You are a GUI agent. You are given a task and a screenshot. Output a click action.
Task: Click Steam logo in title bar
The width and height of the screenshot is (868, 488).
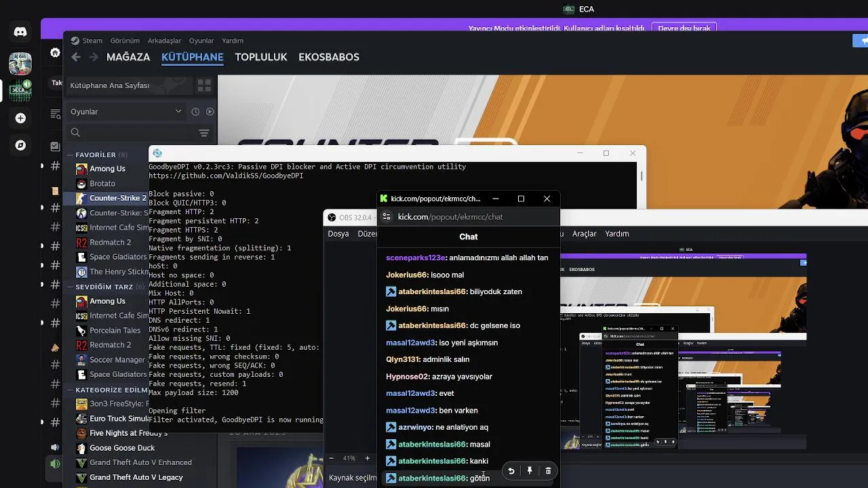click(x=75, y=41)
